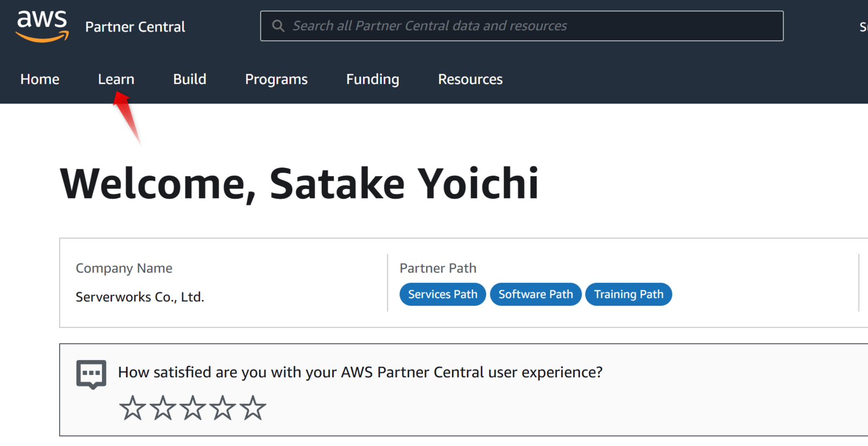The height and width of the screenshot is (446, 868).
Task: Rate experience three stars
Action: [193, 408]
